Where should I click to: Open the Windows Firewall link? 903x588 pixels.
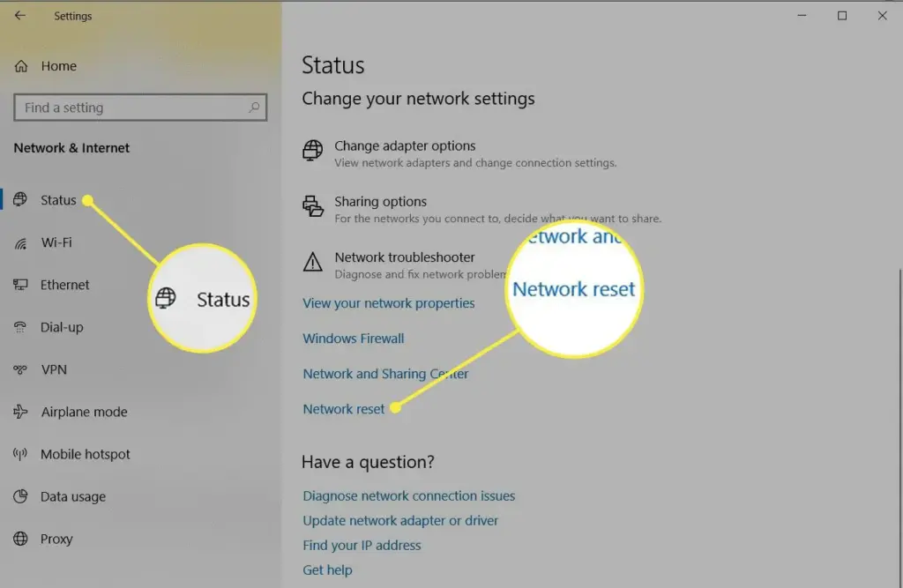coord(354,338)
